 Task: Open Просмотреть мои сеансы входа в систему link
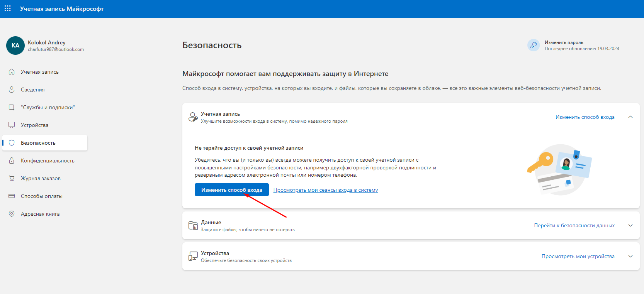pyautogui.click(x=325, y=190)
